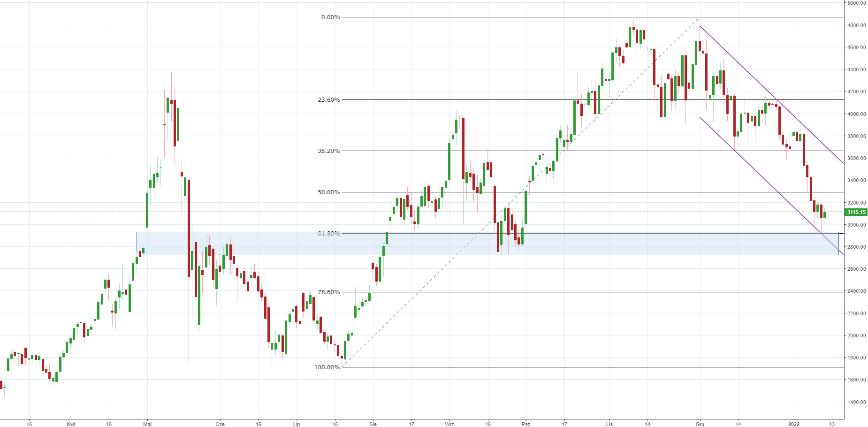Click the Lis month label on time axis
The height and width of the screenshot is (427, 868).
coord(609,424)
